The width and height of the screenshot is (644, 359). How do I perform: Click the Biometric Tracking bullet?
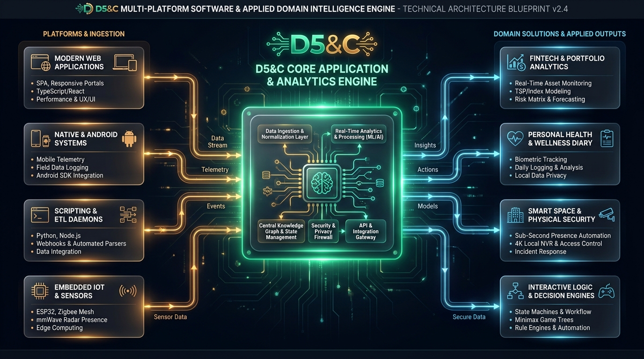(541, 159)
